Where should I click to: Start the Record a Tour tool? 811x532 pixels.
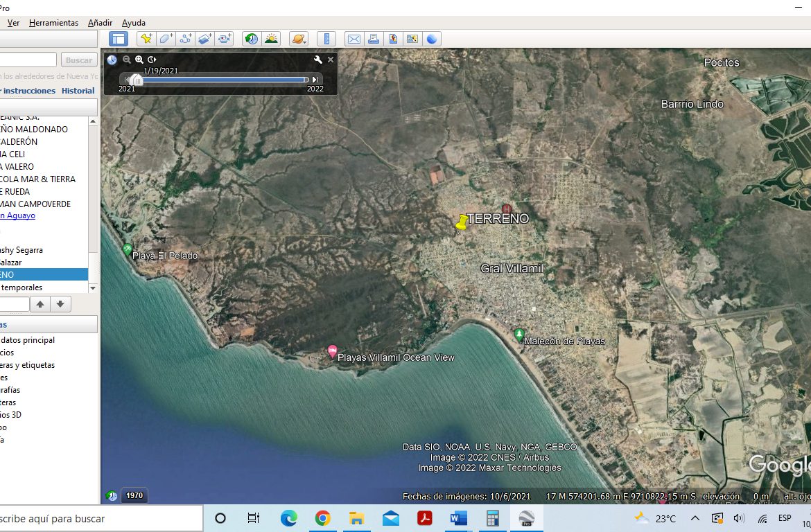(x=225, y=39)
